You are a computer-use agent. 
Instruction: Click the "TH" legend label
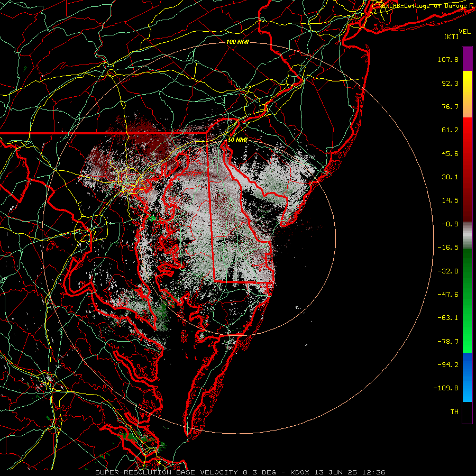click(454, 412)
